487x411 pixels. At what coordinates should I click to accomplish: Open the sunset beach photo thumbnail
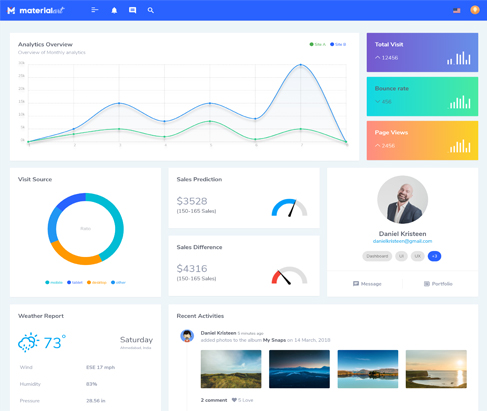(436, 369)
